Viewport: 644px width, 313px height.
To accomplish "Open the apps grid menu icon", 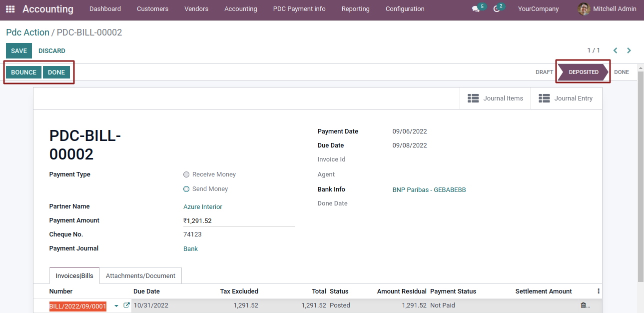I will click(10, 9).
